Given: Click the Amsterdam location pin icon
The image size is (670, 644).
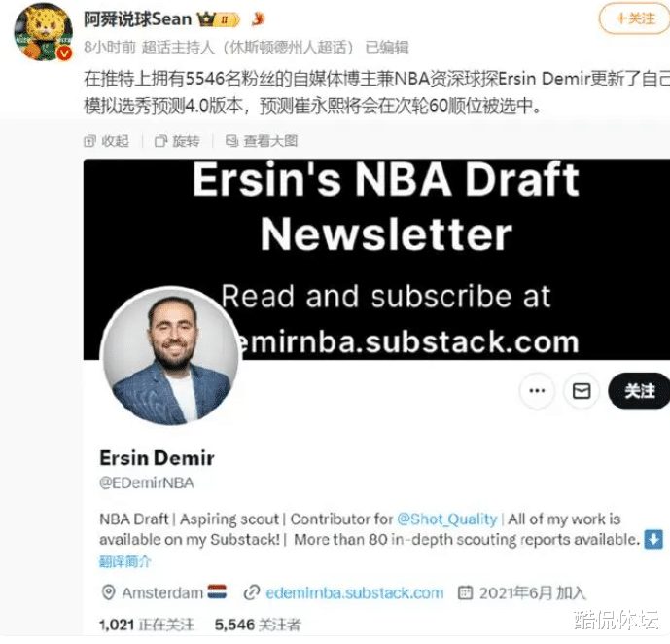Looking at the screenshot, I should click(x=108, y=592).
